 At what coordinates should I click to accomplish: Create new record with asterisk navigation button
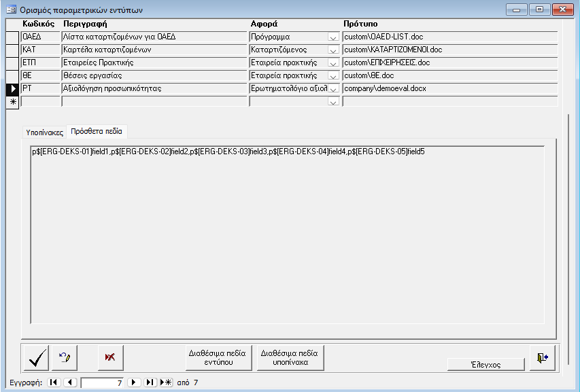point(165,382)
